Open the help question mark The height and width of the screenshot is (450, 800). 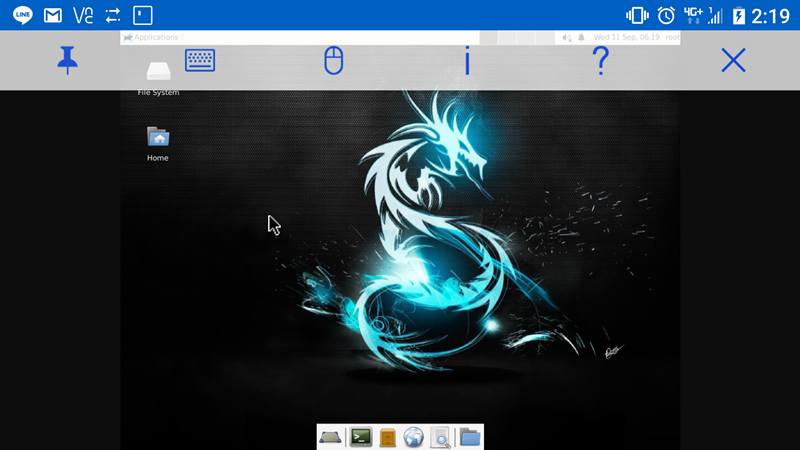click(601, 60)
